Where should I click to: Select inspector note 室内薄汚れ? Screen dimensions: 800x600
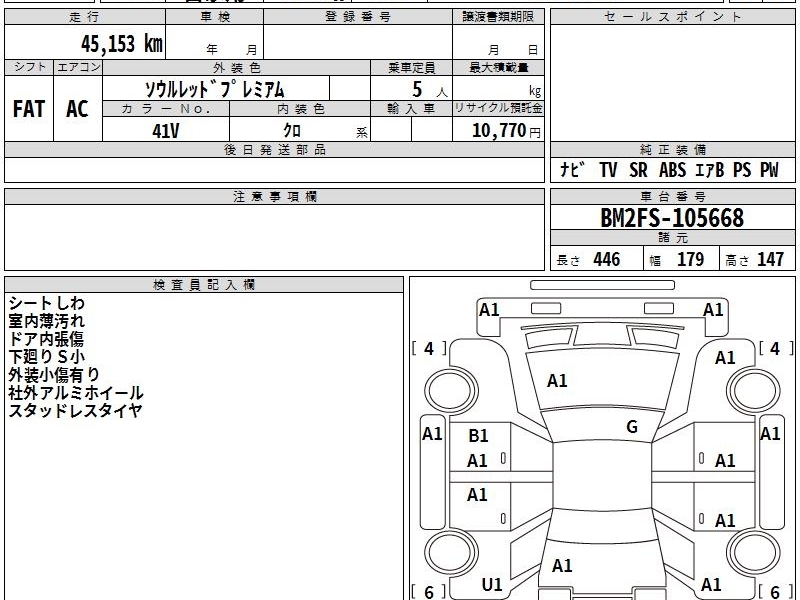click(46, 321)
